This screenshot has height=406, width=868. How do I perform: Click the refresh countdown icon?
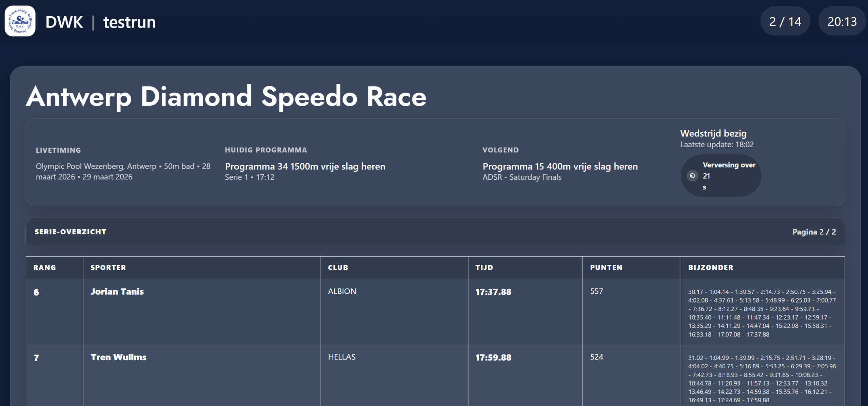click(692, 176)
